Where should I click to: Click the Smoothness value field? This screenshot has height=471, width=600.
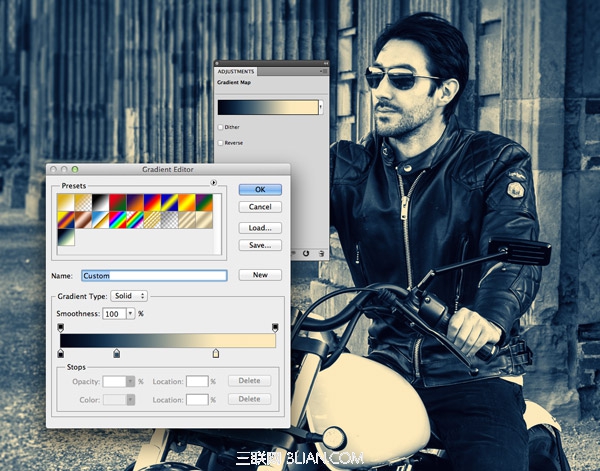[x=114, y=314]
